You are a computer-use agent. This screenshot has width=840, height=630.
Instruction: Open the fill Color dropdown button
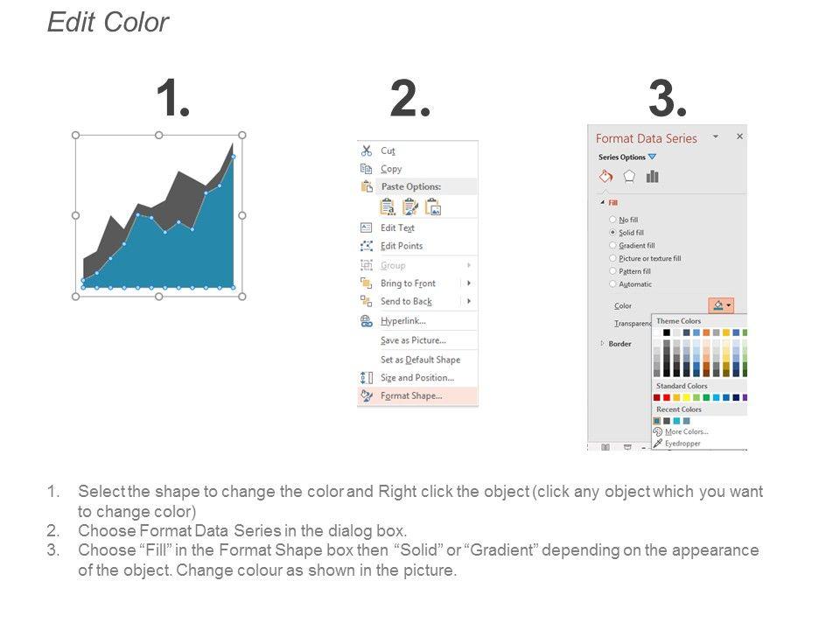pyautogui.click(x=722, y=305)
